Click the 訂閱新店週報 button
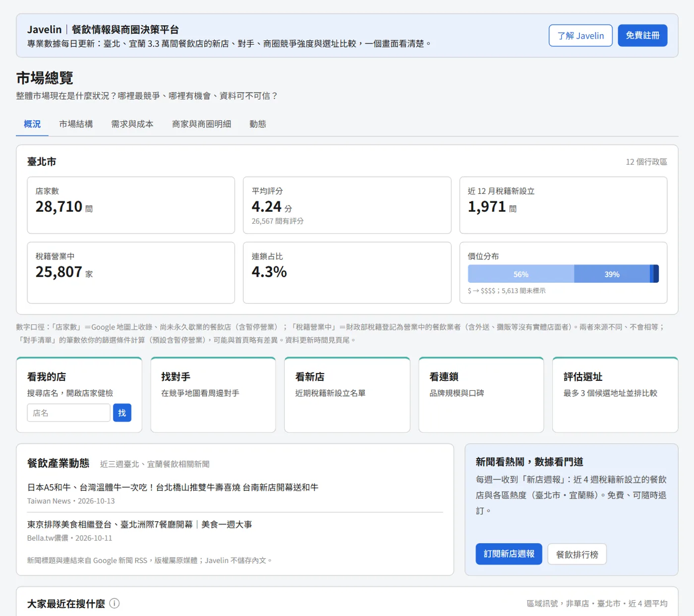This screenshot has height=616, width=694. tap(509, 554)
